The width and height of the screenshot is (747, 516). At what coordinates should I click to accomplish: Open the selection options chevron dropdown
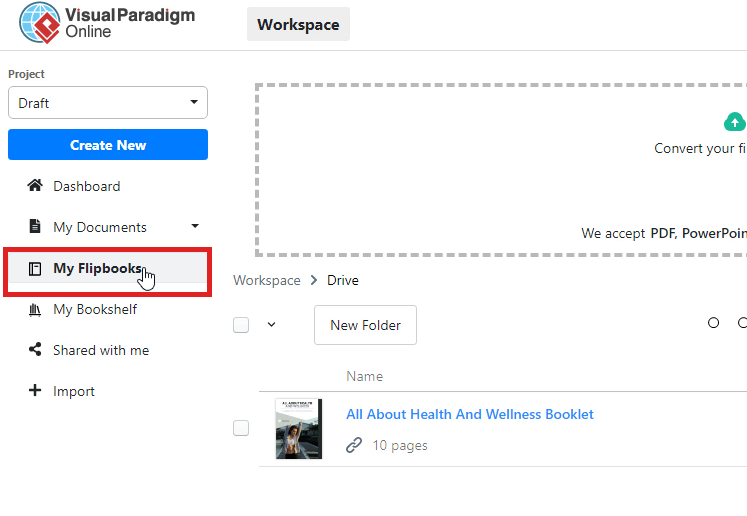tap(271, 324)
